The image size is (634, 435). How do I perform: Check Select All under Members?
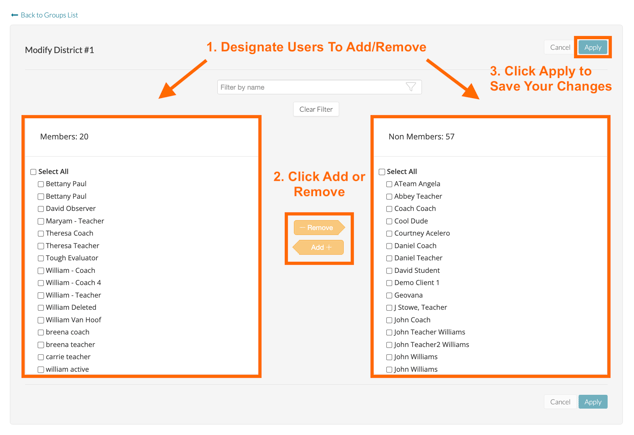click(x=33, y=172)
